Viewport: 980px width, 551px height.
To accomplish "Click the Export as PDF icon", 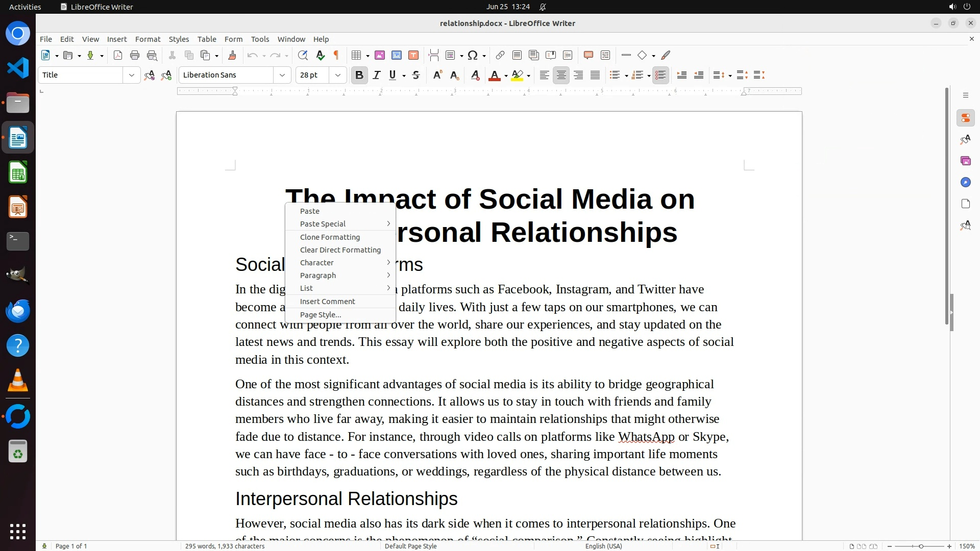I will tap(118, 56).
